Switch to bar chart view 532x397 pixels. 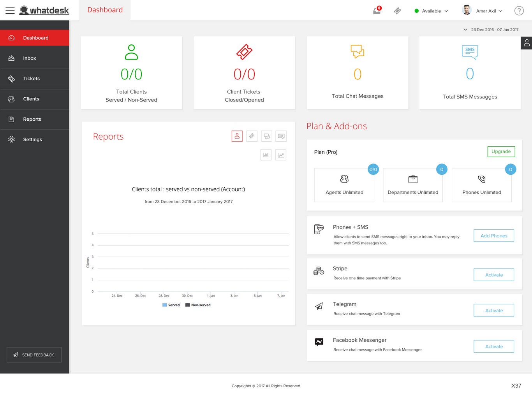click(266, 155)
